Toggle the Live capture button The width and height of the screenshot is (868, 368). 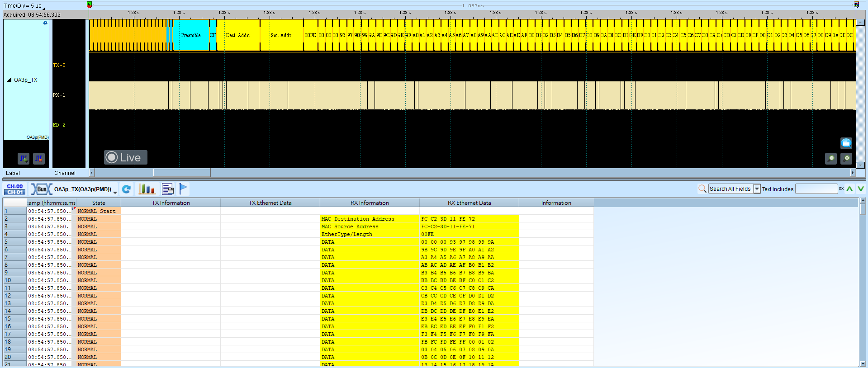point(126,157)
